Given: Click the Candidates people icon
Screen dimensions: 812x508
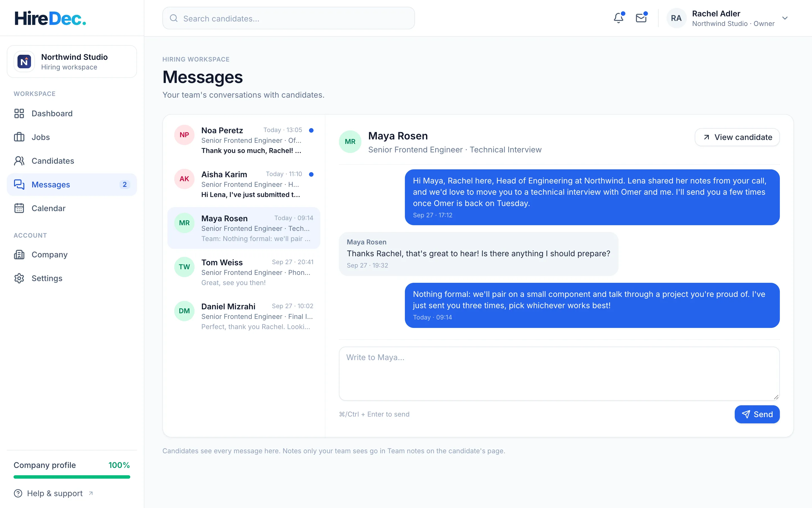Looking at the screenshot, I should (19, 161).
